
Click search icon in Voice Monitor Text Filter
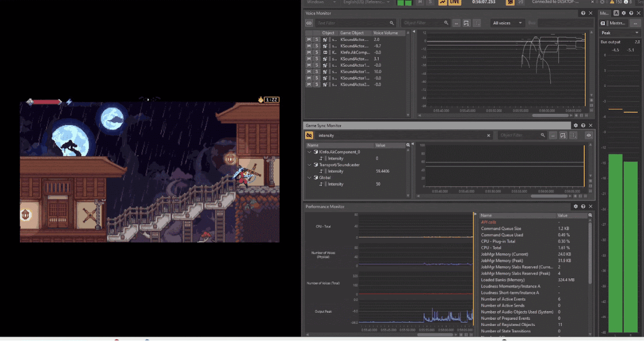tap(392, 23)
